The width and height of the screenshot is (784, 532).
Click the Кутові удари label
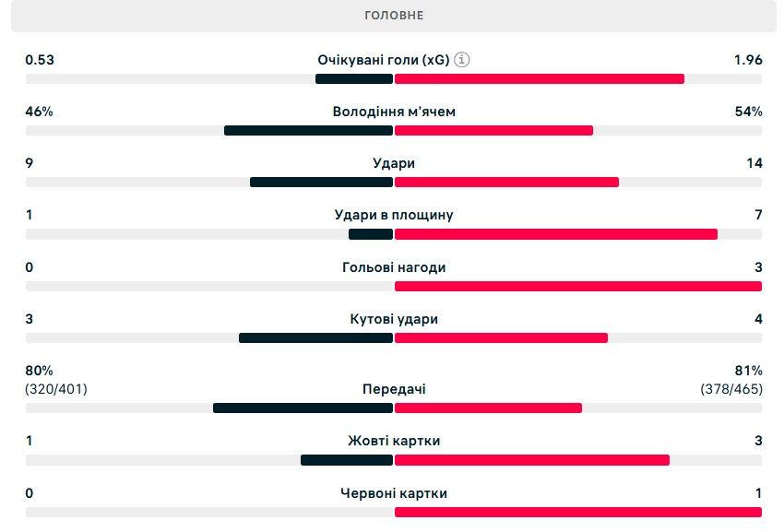point(394,319)
